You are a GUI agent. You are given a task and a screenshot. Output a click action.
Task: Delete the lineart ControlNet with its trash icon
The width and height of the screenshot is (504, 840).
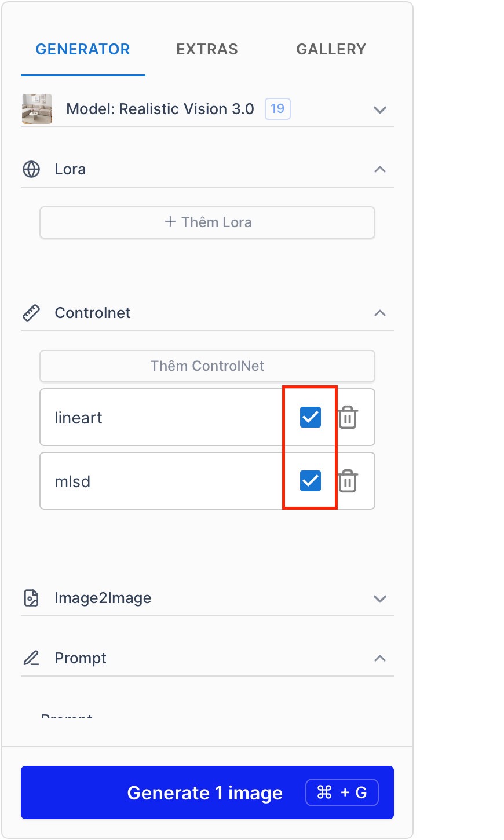point(347,417)
